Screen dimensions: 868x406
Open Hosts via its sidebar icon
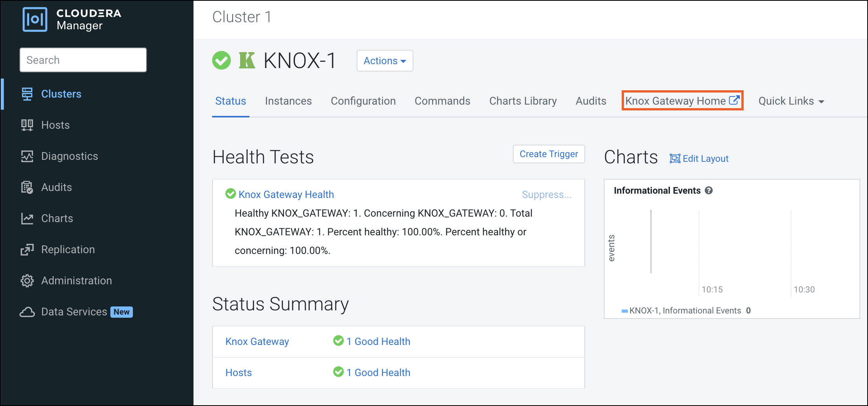(27, 125)
